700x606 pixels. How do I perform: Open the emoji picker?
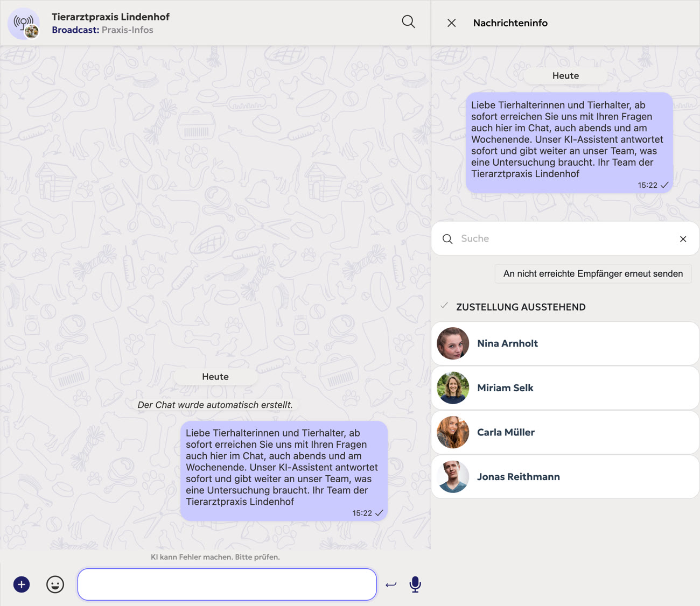pos(55,584)
